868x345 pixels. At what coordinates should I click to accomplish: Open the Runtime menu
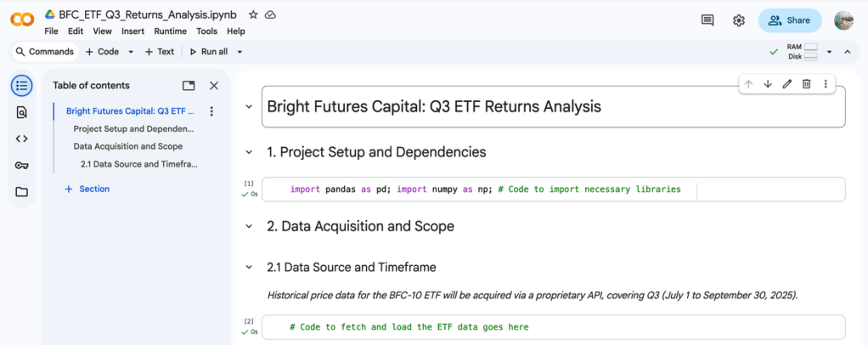coord(171,31)
